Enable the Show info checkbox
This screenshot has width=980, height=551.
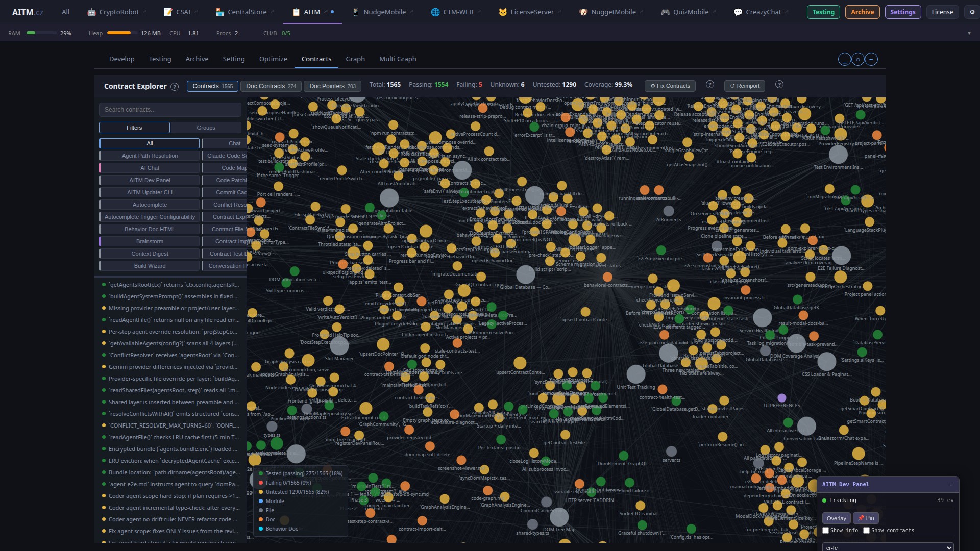pos(825,531)
